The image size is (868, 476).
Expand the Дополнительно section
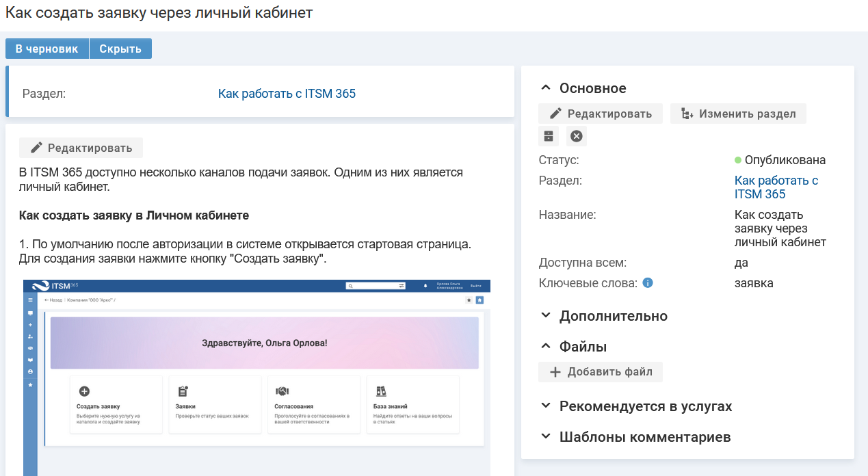point(603,316)
